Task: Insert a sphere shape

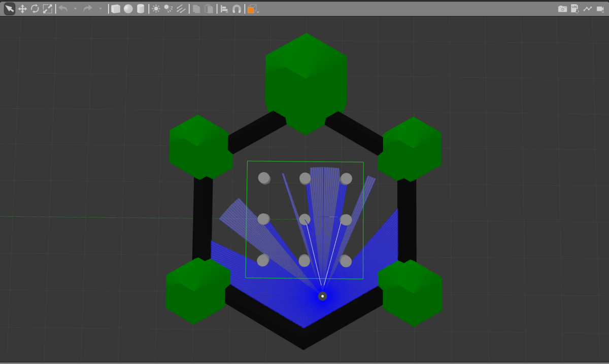Action: [128, 9]
